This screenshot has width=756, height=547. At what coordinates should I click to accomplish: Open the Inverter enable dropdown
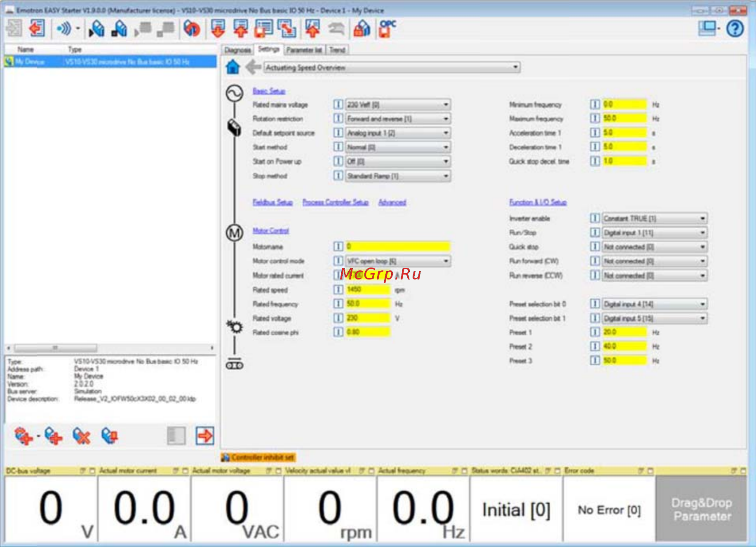(655, 218)
